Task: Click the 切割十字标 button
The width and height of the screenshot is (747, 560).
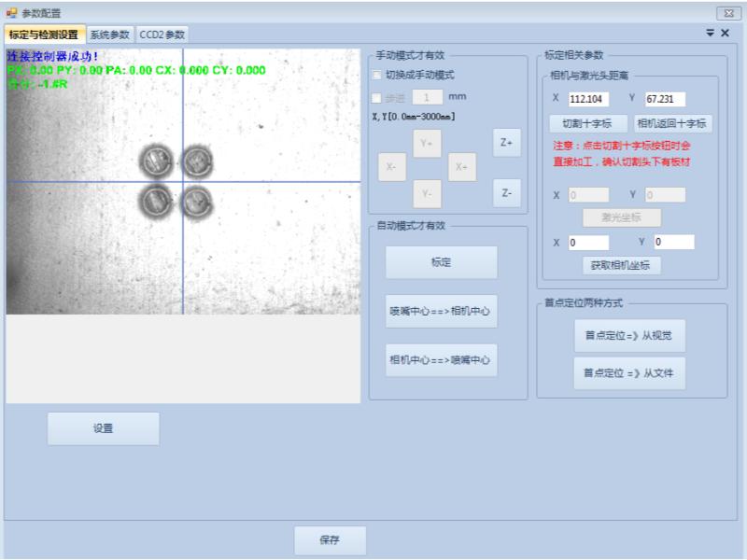Action: (x=587, y=123)
